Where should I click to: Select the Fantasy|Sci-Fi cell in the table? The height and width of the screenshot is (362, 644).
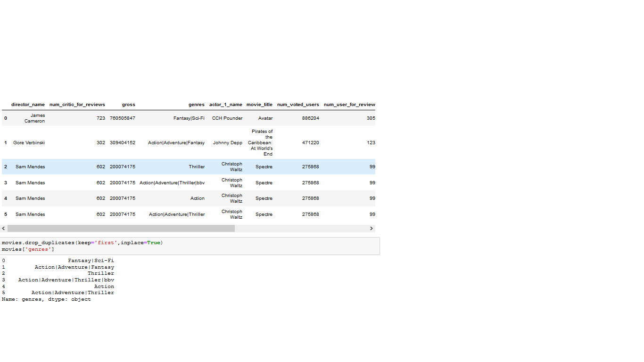(x=189, y=118)
